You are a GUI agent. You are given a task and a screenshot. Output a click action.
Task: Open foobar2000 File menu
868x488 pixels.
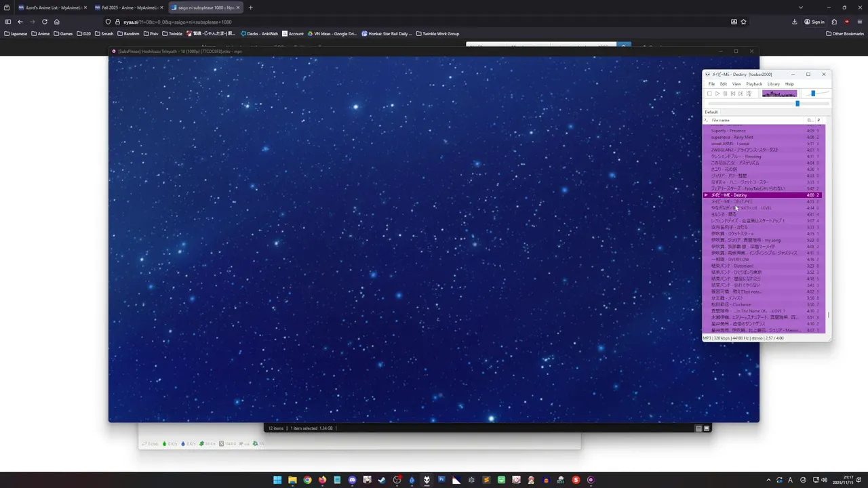click(x=711, y=84)
